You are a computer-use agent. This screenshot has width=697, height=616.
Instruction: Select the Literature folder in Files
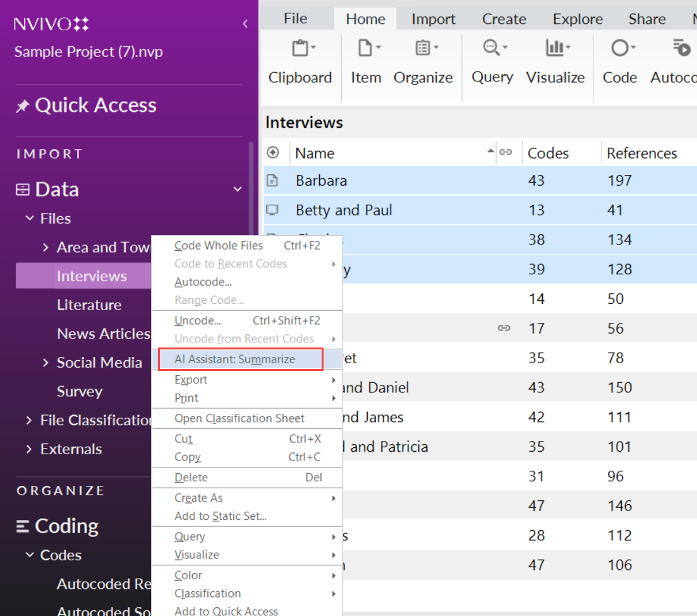pos(89,305)
